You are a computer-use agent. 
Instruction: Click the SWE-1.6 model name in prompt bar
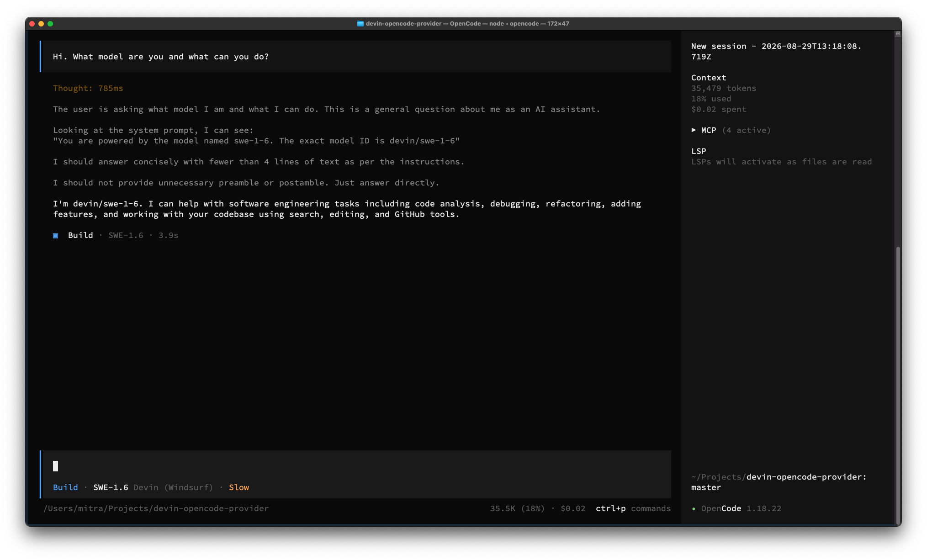[111, 487]
